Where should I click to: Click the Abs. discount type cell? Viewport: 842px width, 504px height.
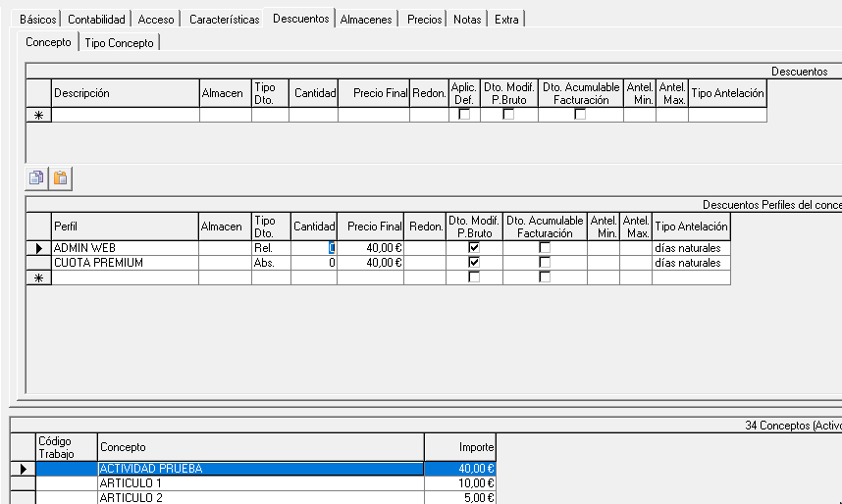[x=271, y=263]
